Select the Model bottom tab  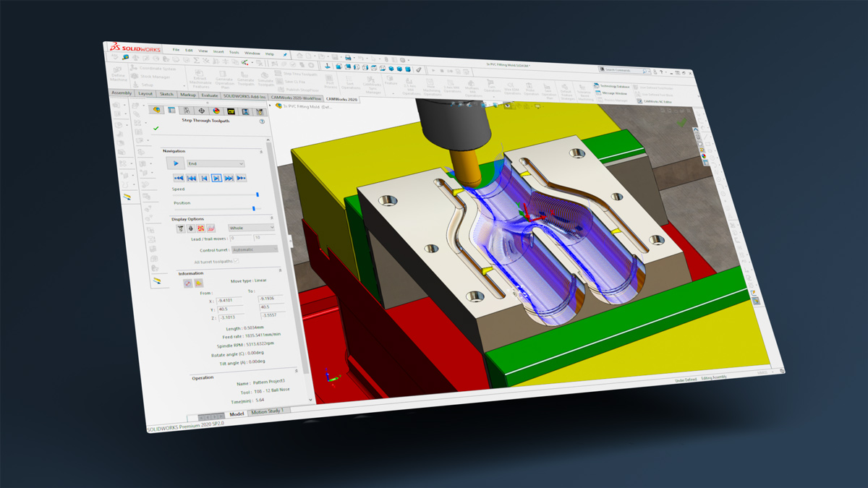pos(237,414)
